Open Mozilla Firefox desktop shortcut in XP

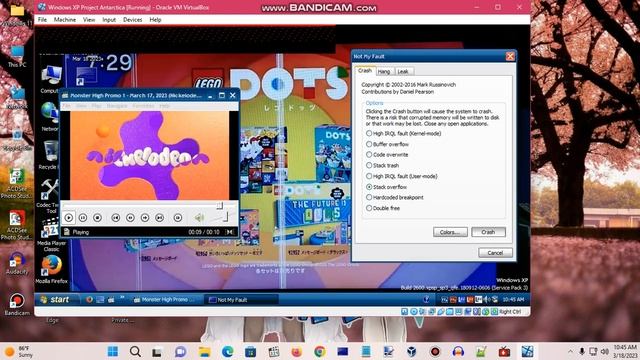pos(51,269)
